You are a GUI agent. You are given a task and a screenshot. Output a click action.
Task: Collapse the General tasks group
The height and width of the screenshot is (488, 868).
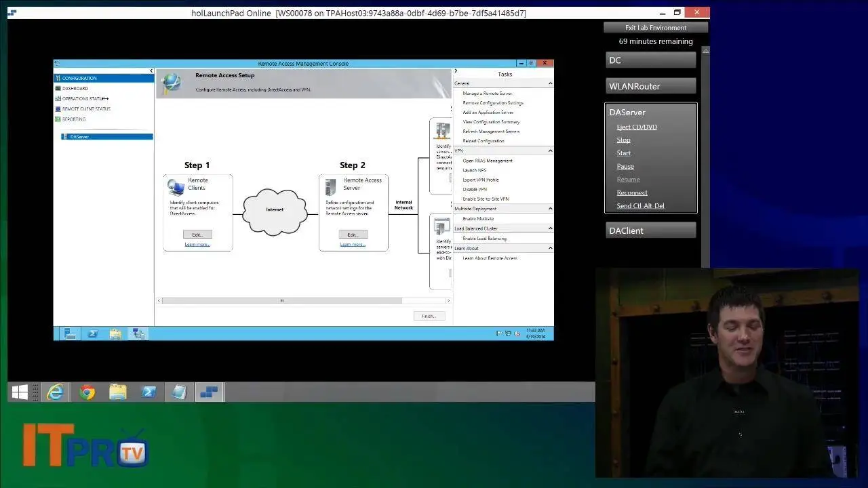pos(550,83)
